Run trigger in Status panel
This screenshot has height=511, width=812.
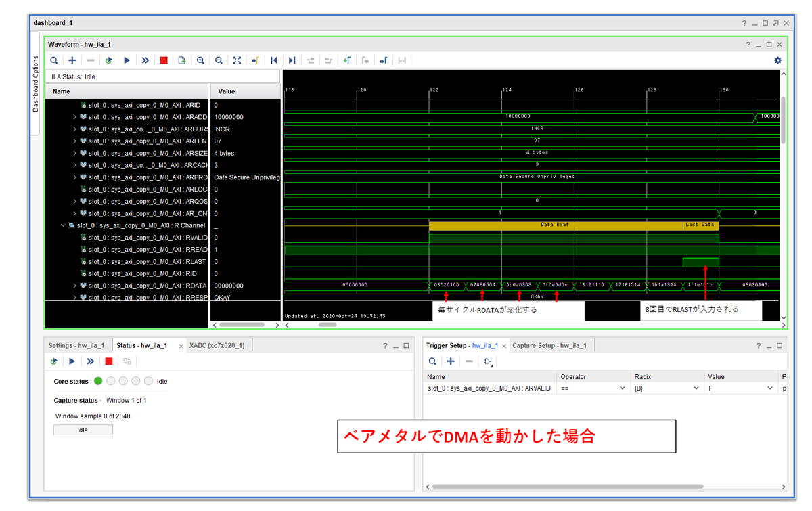point(72,361)
